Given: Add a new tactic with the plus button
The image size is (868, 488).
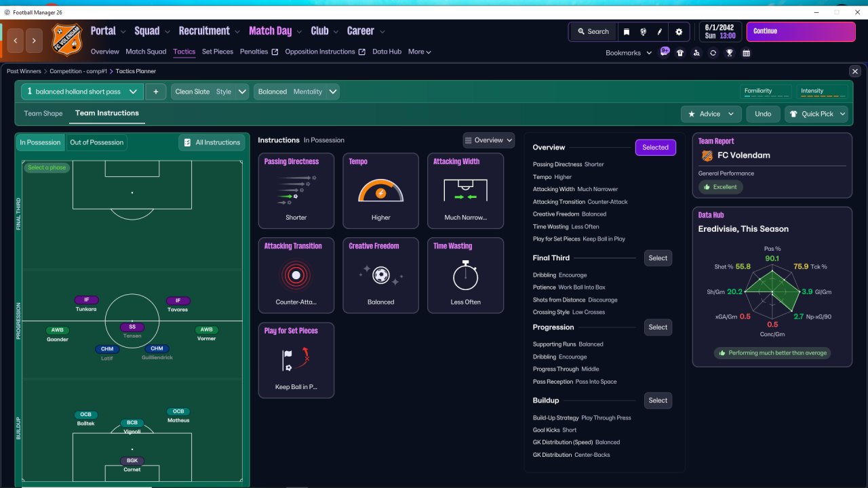Looking at the screenshot, I should click(155, 91).
